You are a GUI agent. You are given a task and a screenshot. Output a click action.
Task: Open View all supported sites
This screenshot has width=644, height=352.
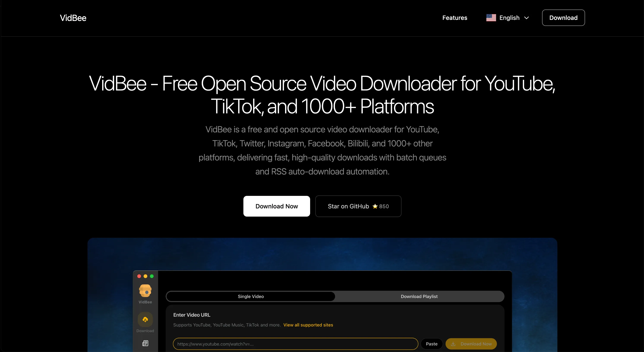(x=308, y=325)
